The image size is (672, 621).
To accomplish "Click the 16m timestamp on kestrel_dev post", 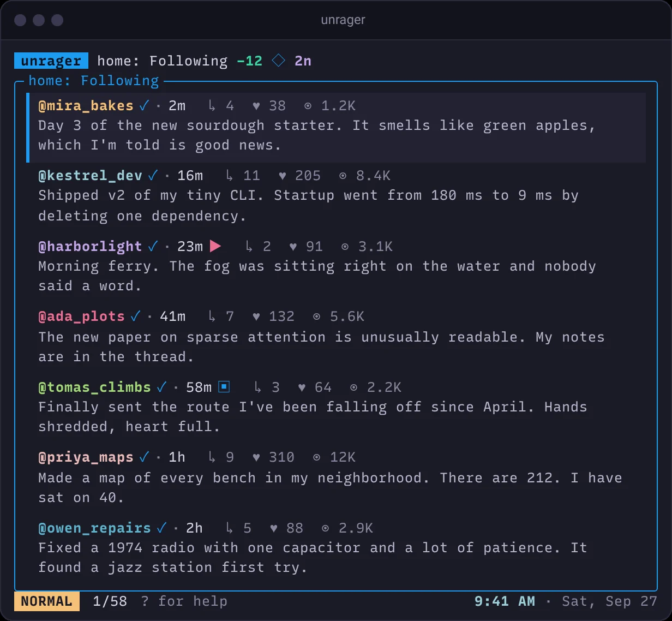I will tap(190, 176).
